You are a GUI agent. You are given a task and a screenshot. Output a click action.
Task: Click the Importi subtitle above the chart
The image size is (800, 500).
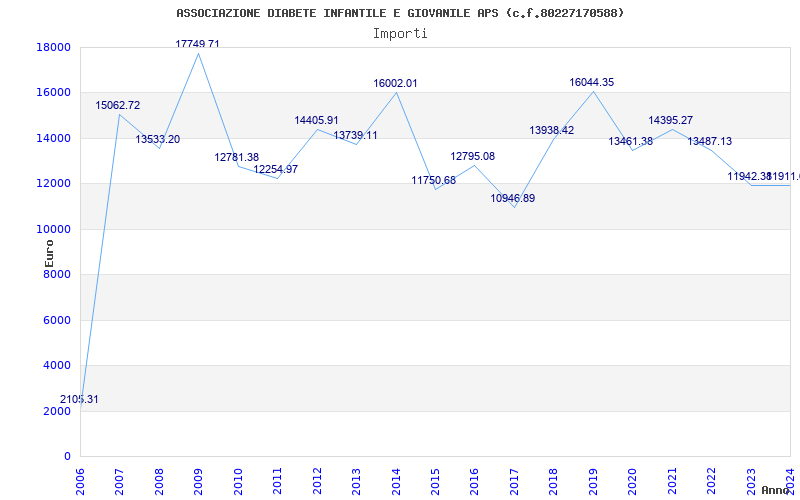(x=400, y=33)
